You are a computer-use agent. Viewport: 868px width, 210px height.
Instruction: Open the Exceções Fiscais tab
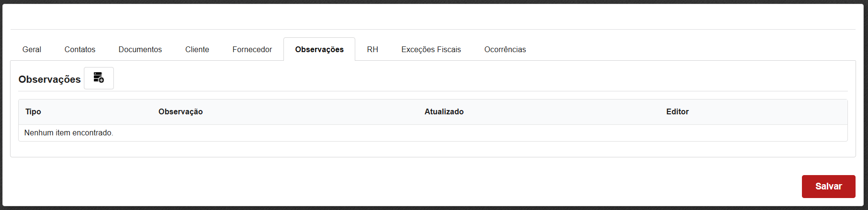[431, 49]
